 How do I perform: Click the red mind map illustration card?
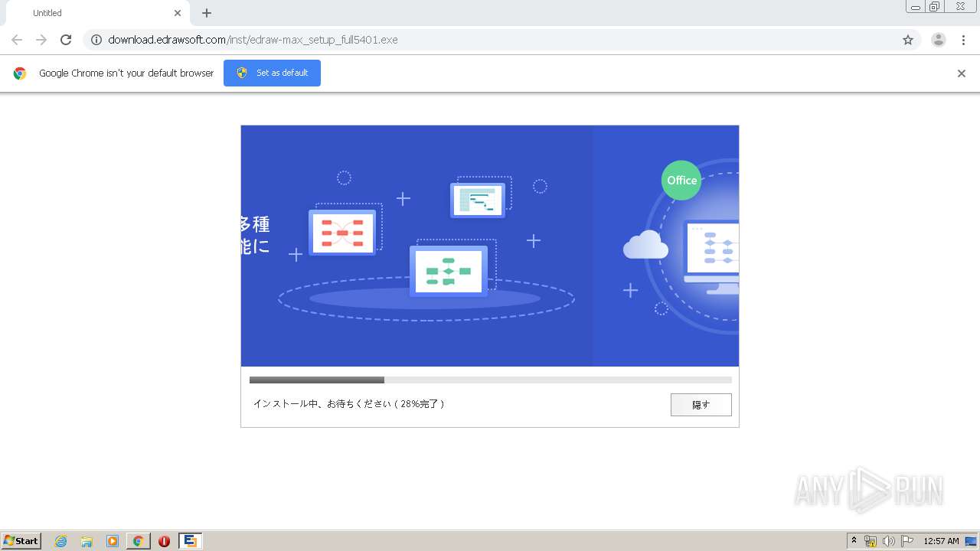click(342, 233)
